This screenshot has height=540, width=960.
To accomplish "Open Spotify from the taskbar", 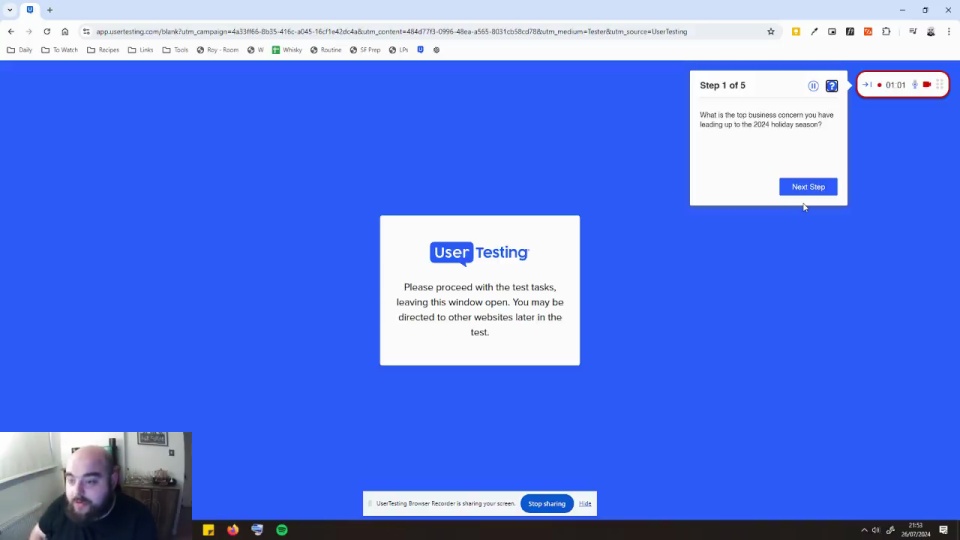I will (x=282, y=530).
